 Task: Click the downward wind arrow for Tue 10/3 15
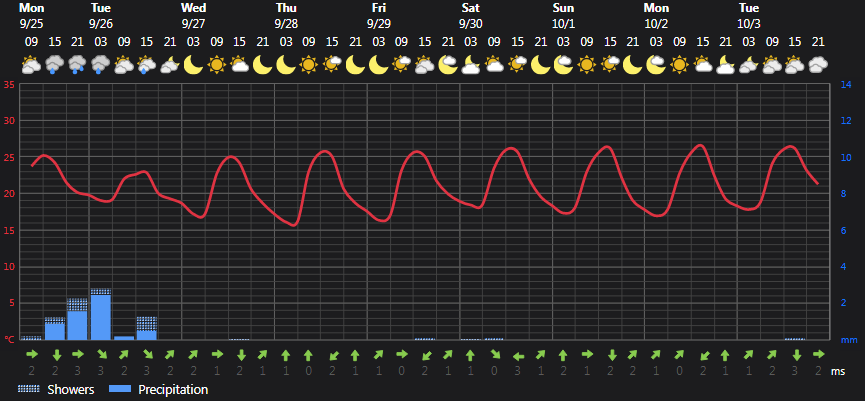point(795,354)
